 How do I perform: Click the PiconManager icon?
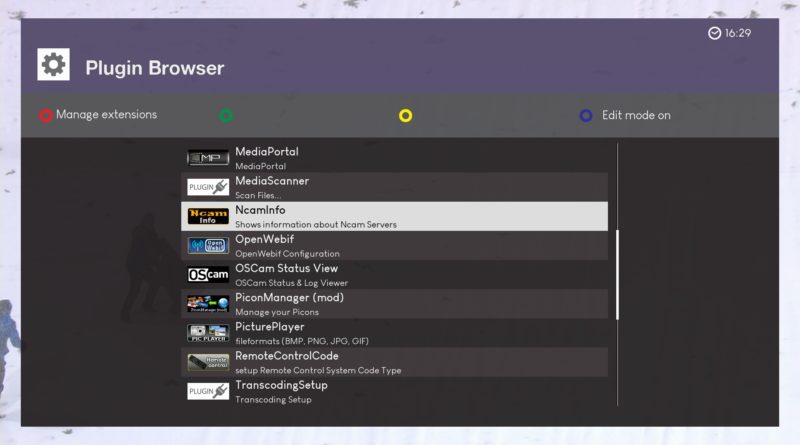point(208,304)
